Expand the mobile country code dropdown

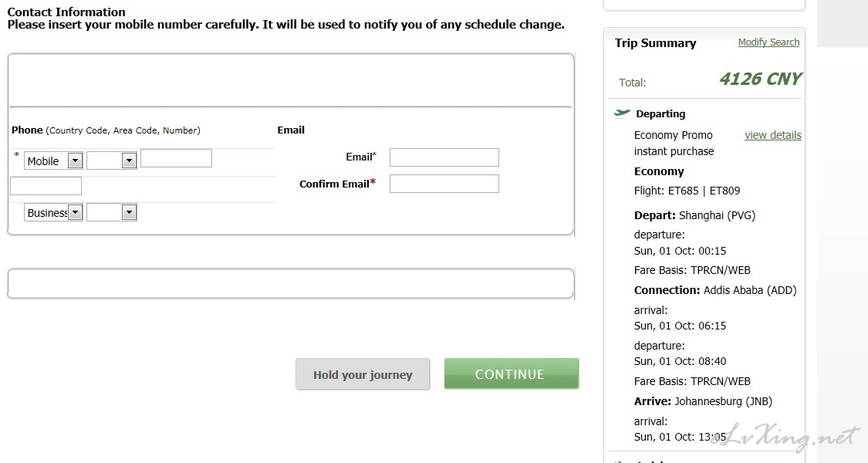coord(111,161)
